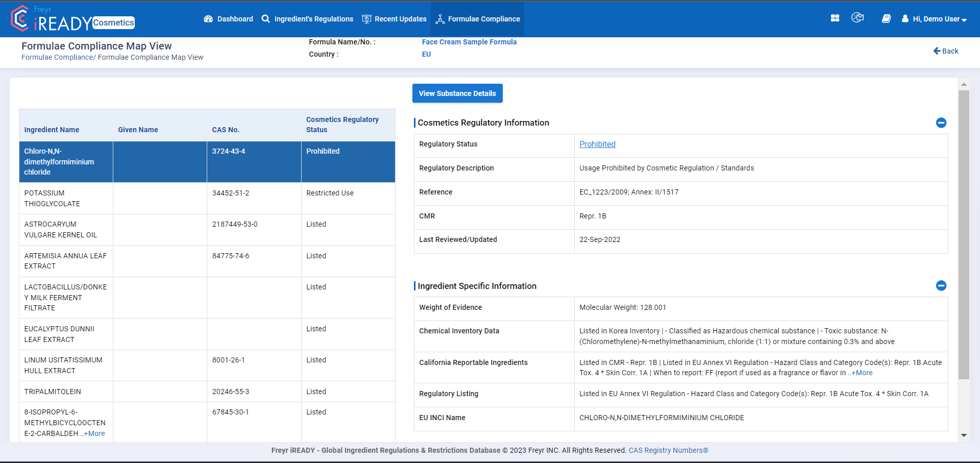The image size is (980, 463).
Task: Click the Dashboard gauge icon
Action: tap(208, 19)
